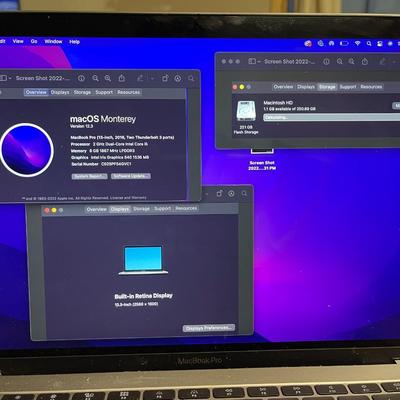
Task: Click search icon in Overview Preview window
Action: click(x=191, y=78)
